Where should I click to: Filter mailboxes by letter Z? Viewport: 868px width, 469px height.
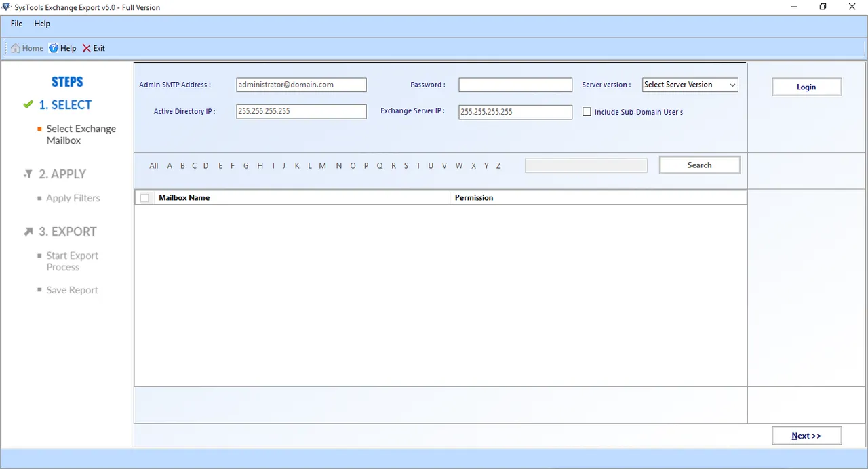click(x=498, y=166)
